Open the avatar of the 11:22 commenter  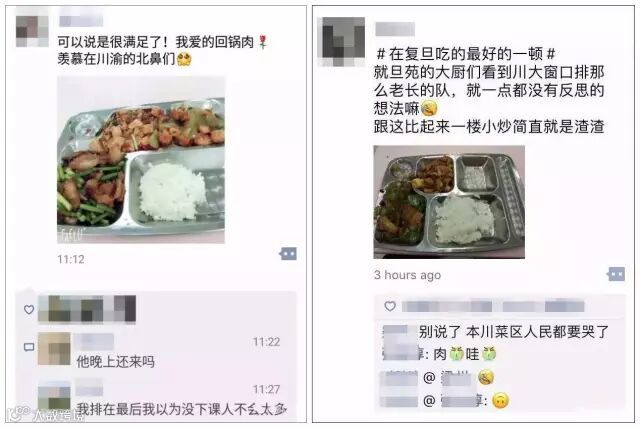tap(54, 348)
